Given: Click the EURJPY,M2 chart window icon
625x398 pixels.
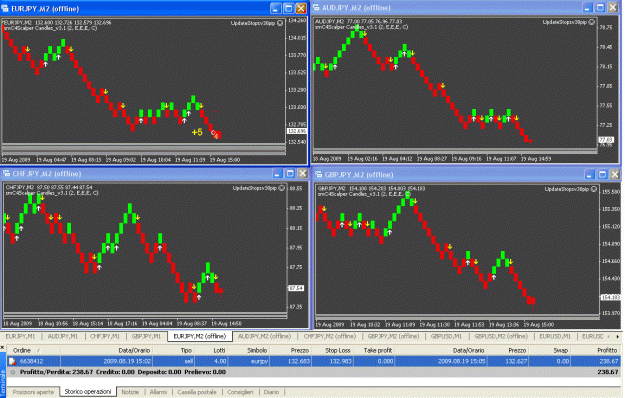Looking at the screenshot, I should point(5,8).
